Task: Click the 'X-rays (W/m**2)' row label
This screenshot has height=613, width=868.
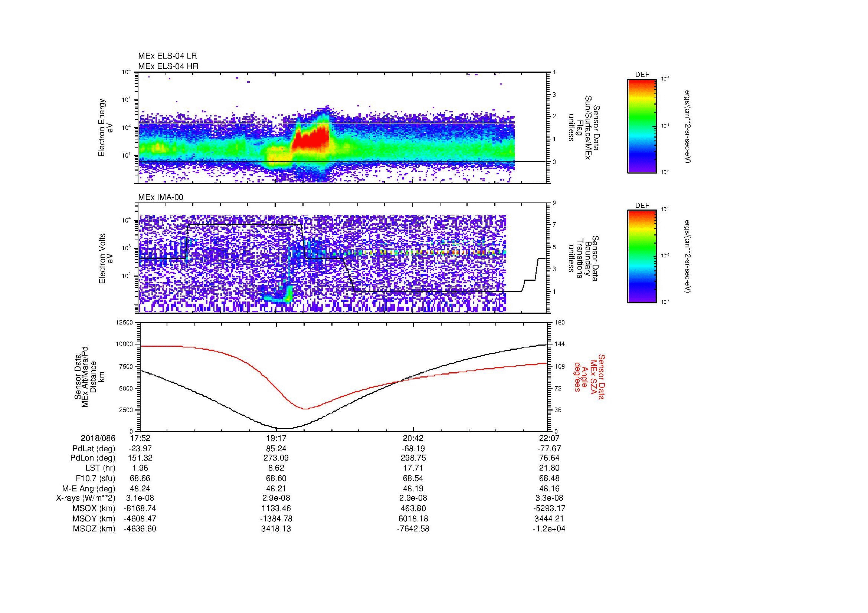Action: 86,498
